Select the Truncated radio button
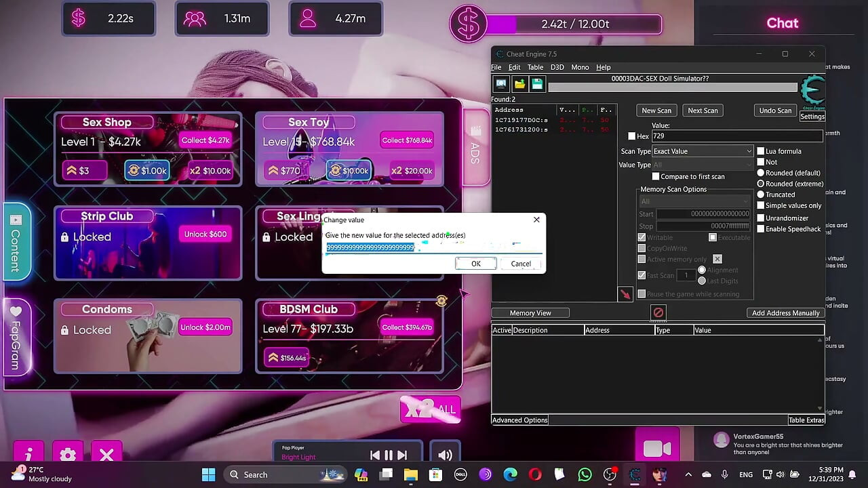Viewport: 868px width, 488px height. click(x=761, y=195)
